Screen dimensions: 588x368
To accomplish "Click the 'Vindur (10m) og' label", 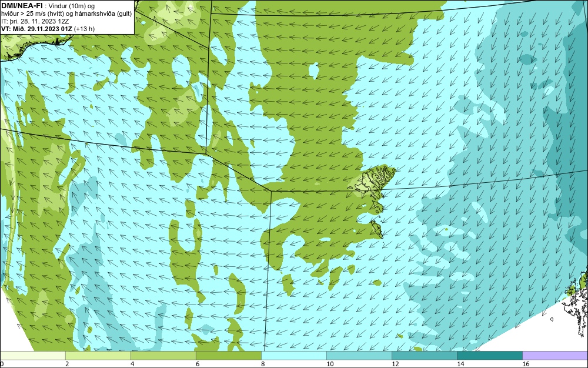I will [72, 6].
